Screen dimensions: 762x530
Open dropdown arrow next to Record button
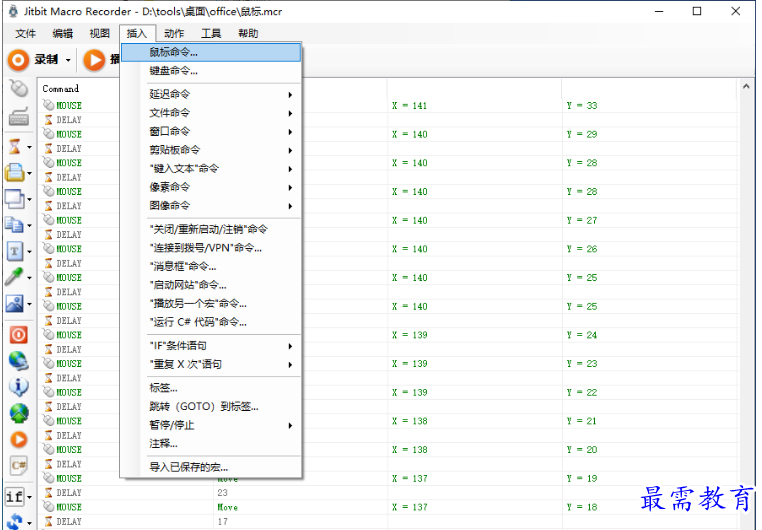(x=68, y=60)
